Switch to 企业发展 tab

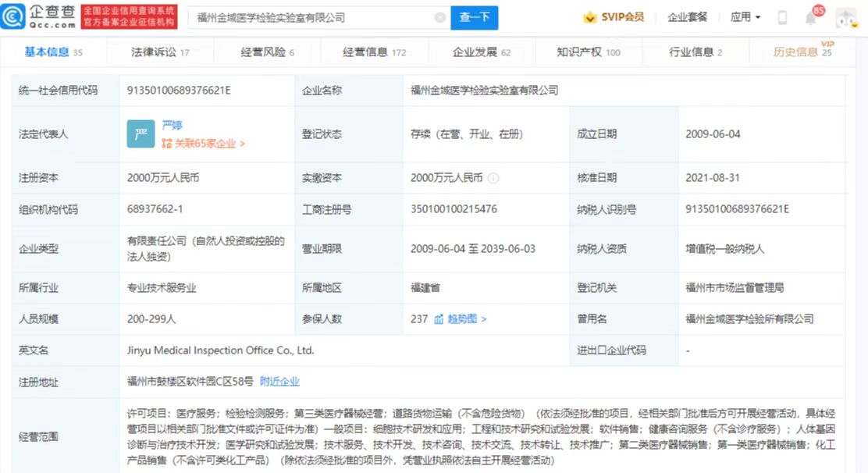[x=481, y=52]
